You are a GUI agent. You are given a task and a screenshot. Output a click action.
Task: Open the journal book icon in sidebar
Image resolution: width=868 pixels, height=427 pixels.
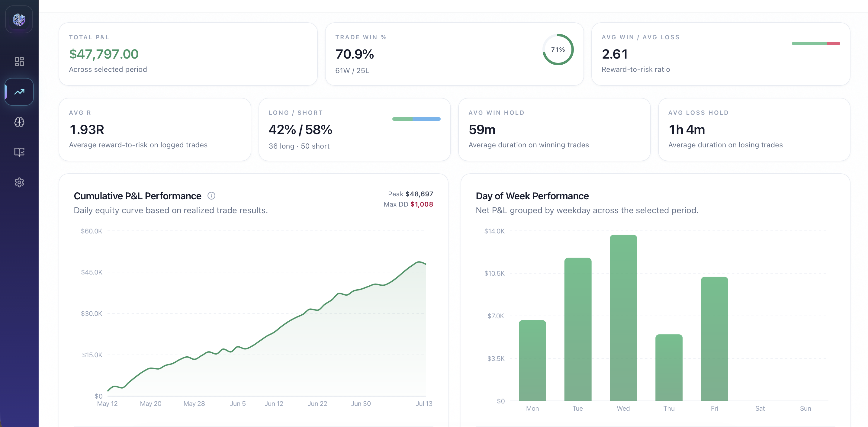point(19,152)
